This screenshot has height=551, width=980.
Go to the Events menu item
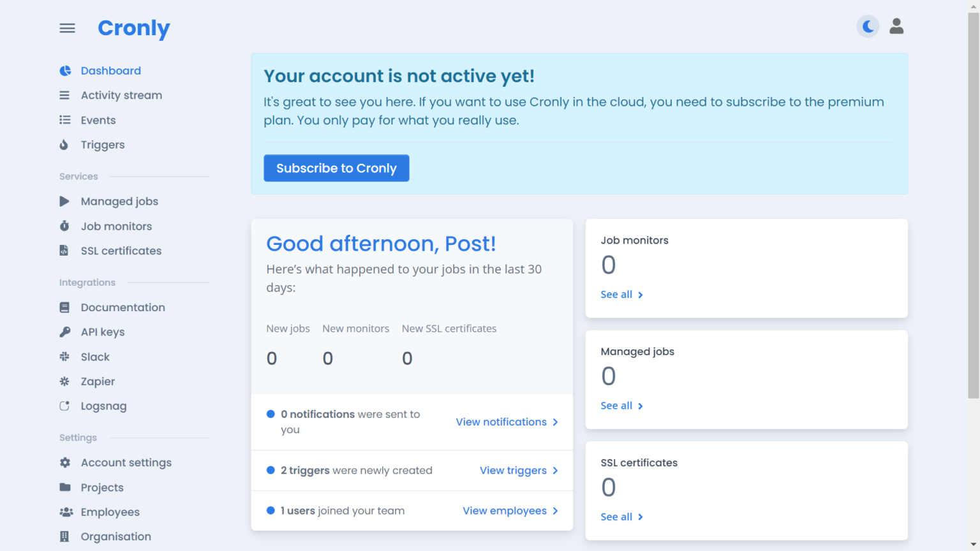pos(98,121)
